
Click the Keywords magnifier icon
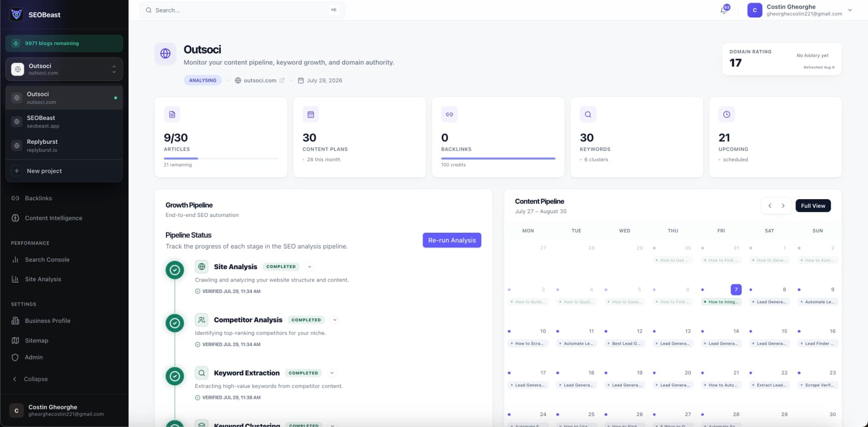[x=588, y=114]
